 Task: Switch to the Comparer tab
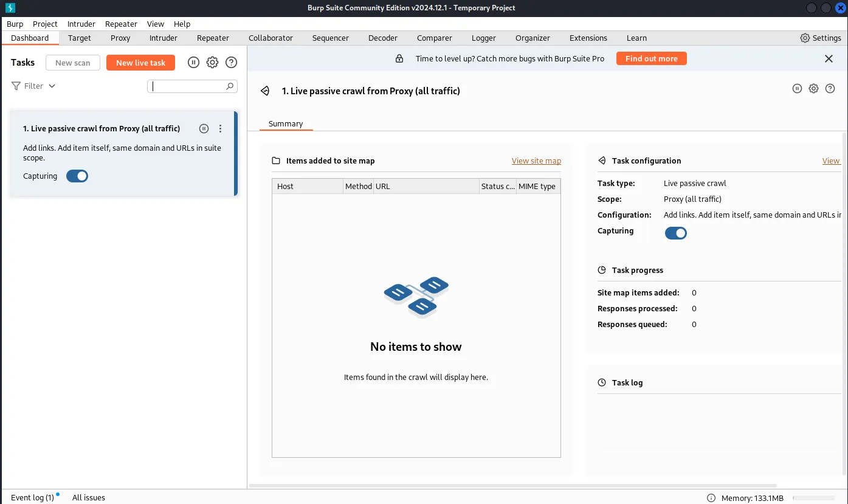[435, 38]
